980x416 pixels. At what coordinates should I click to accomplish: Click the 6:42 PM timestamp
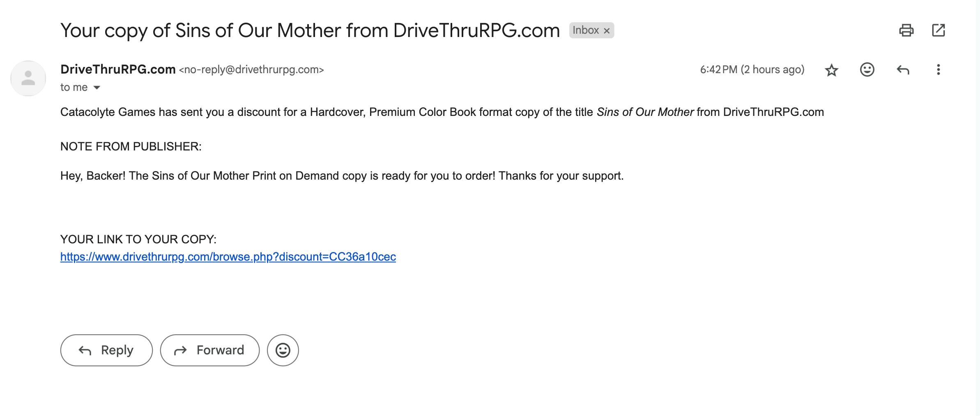[752, 69]
